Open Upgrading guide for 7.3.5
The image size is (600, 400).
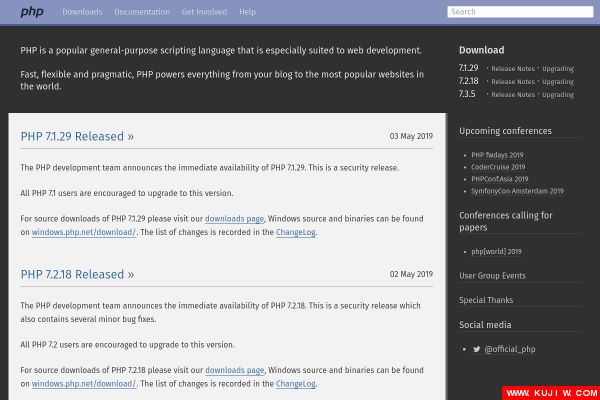click(558, 95)
